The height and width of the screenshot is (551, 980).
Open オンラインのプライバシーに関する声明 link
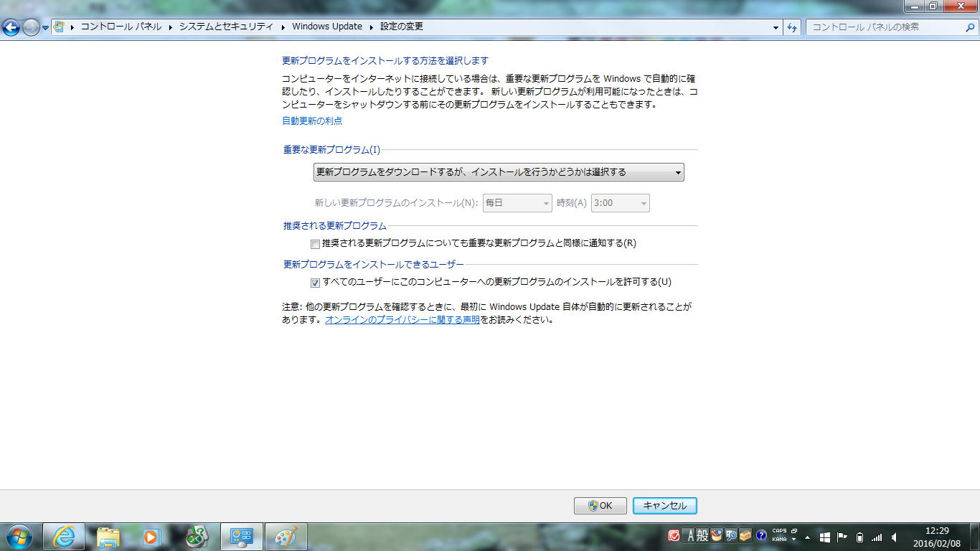(x=402, y=320)
